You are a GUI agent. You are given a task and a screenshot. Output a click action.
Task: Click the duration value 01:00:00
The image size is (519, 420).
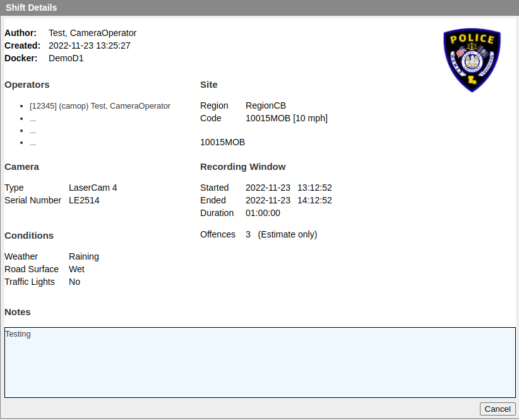pyautogui.click(x=263, y=213)
